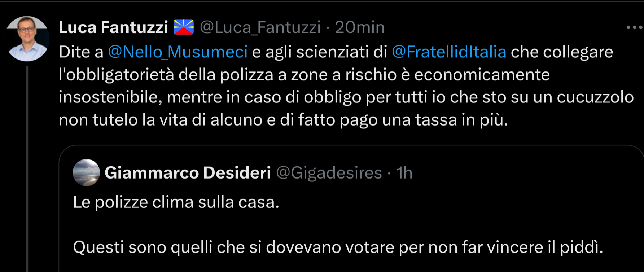Open the @Luca_Fantuzzi handle link

(260, 27)
